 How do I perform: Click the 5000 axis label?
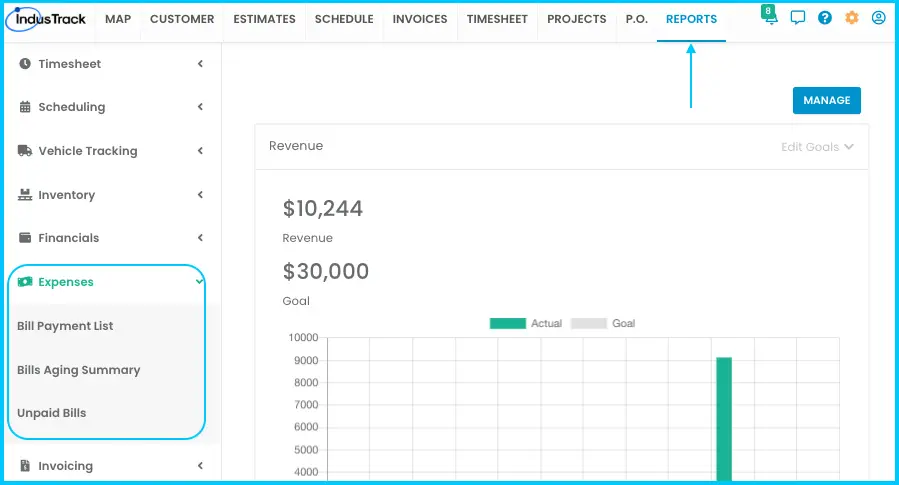306,450
